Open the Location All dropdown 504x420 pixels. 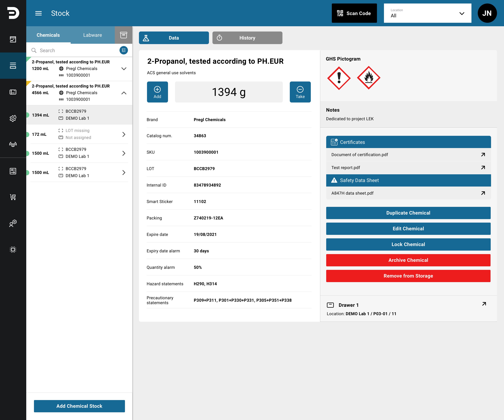pos(428,13)
